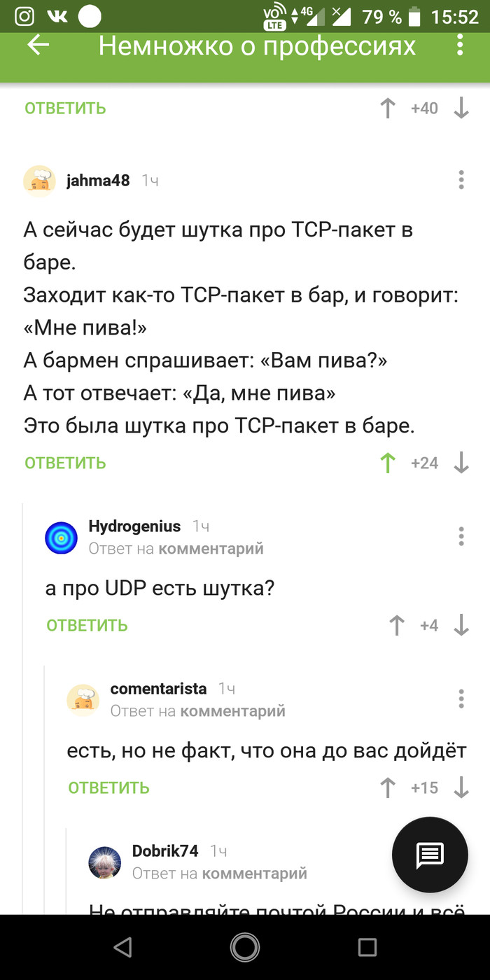
Task: Upvote comentarista's comment with +15 rating
Action: coord(388,787)
